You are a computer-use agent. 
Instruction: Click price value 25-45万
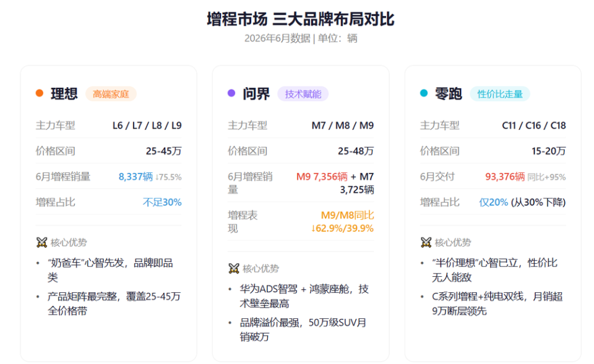(163, 151)
